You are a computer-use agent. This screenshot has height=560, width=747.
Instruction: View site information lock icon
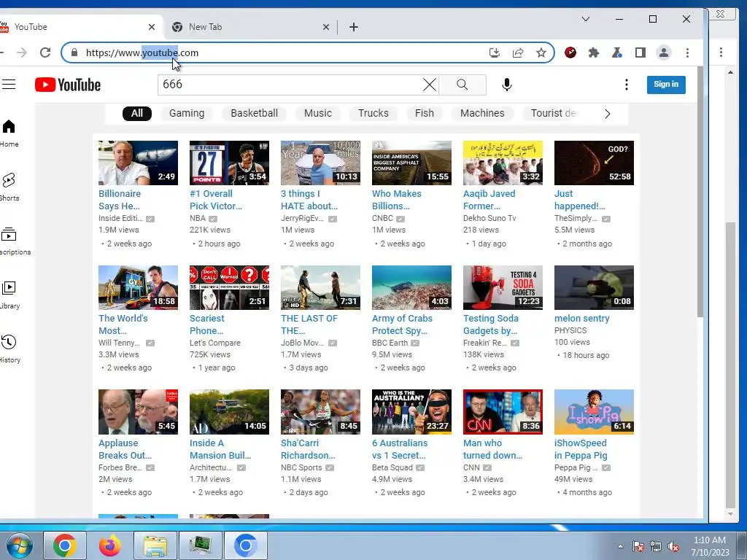[x=74, y=52]
